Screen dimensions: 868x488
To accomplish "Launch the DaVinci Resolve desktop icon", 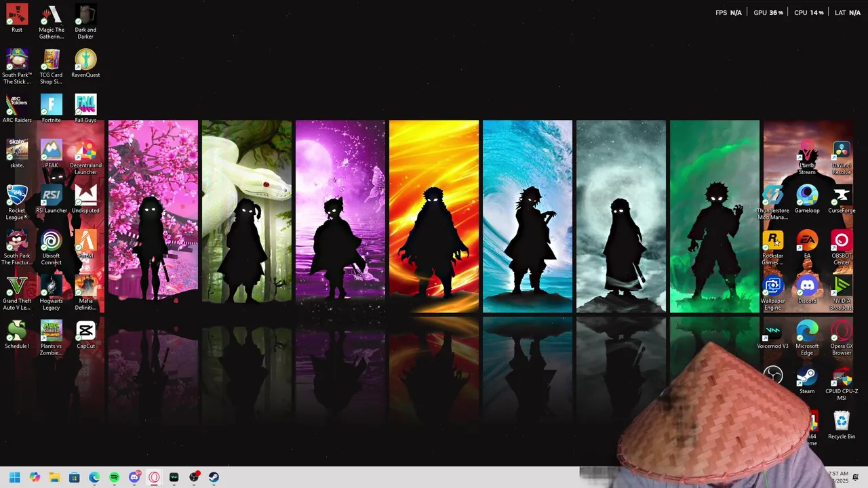I will [x=842, y=157].
